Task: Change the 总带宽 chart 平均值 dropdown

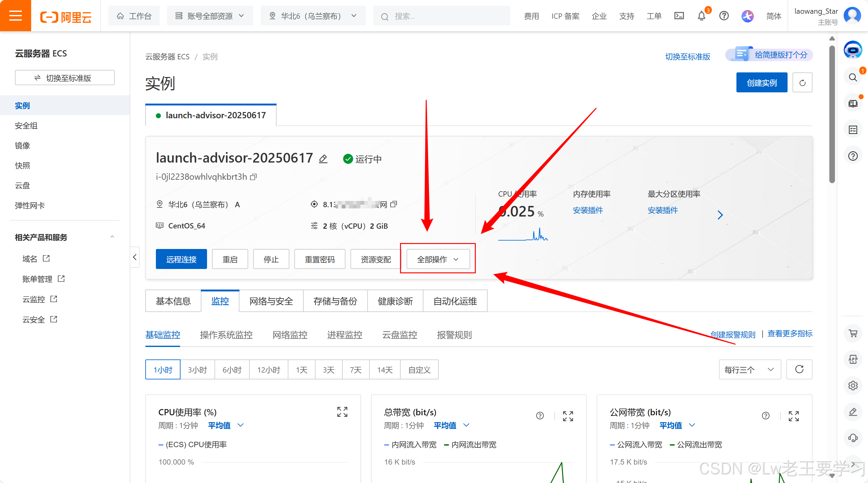Action: coord(451,425)
